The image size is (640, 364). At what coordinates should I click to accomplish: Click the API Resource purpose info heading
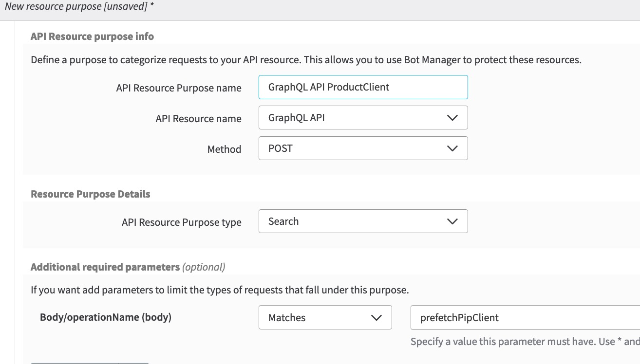pos(92,36)
